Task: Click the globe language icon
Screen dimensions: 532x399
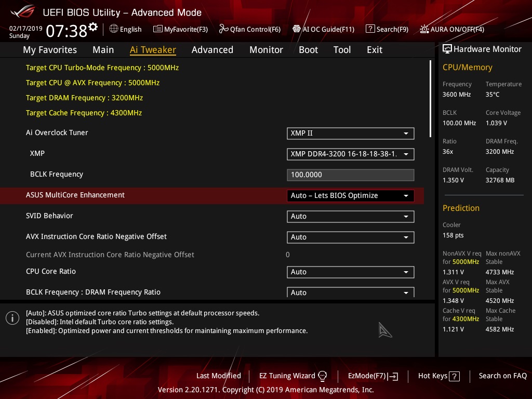Action: pyautogui.click(x=114, y=29)
